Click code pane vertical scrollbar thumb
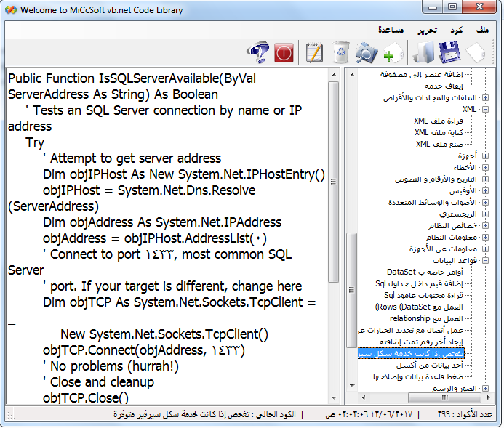This screenshot has height=428, width=504. pyautogui.click(x=334, y=182)
